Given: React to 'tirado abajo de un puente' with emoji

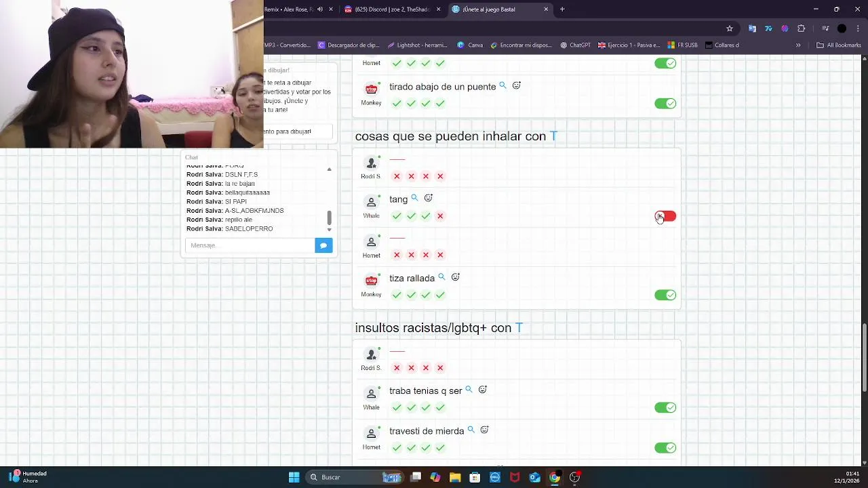Looking at the screenshot, I should [516, 85].
